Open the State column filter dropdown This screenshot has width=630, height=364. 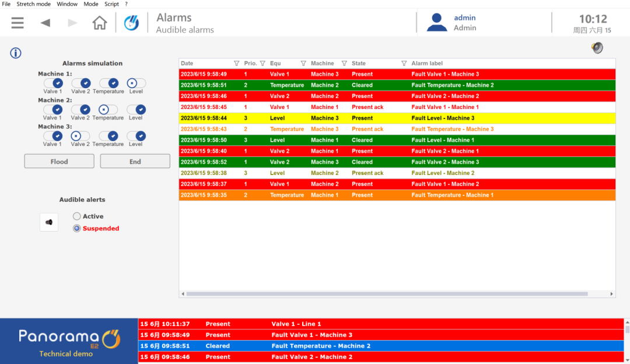(x=404, y=64)
